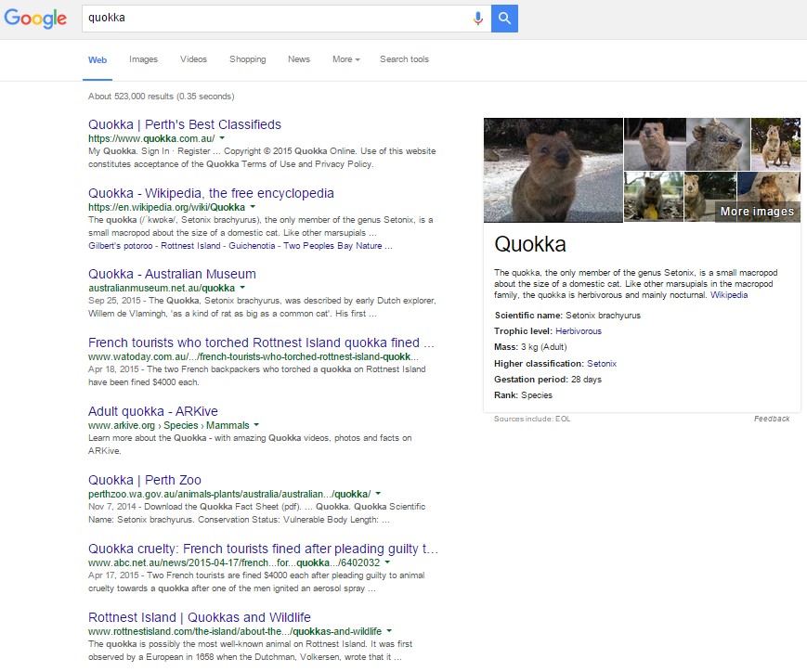
Task: Click the Setonix classification link
Action: (x=601, y=364)
